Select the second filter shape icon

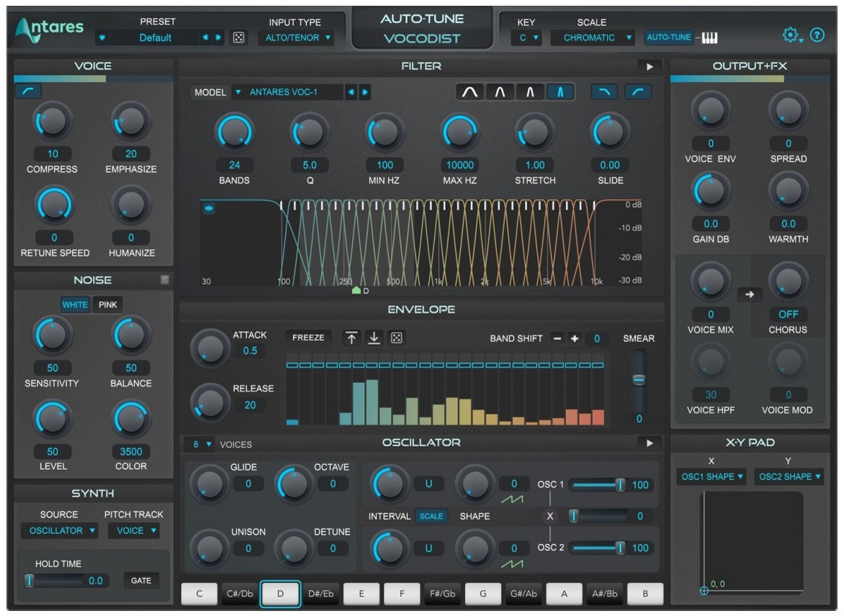[500, 92]
